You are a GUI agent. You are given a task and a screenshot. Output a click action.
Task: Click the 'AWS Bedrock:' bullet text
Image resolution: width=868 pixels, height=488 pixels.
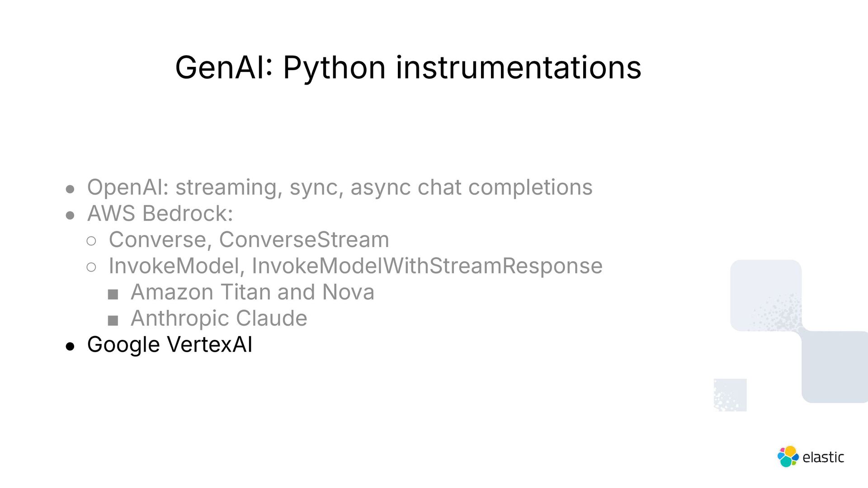click(160, 213)
